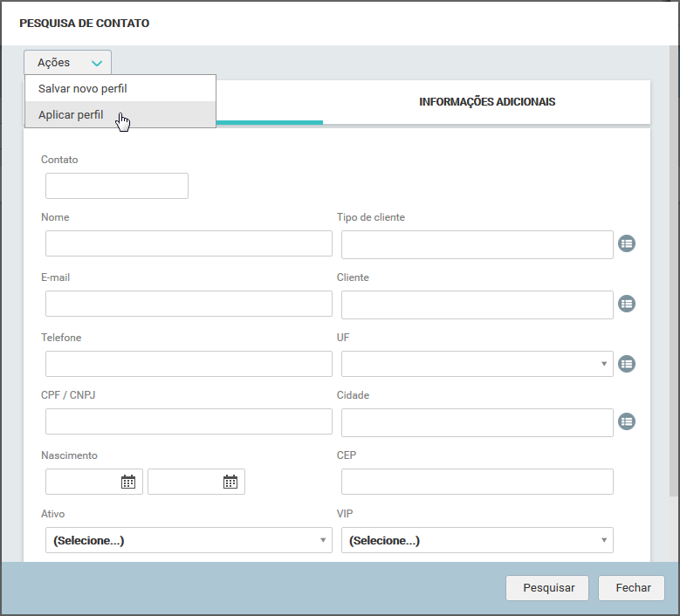The image size is (680, 616).
Task: Focus the E-mail input field
Action: point(189,304)
